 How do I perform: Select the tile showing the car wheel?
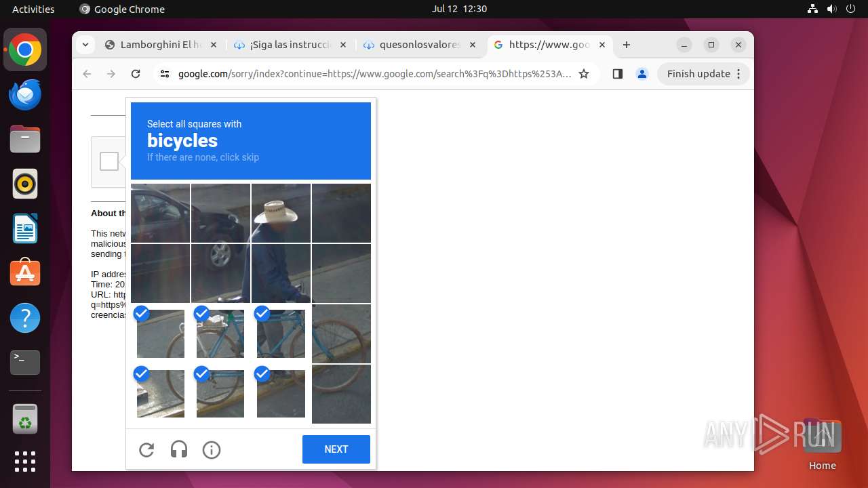(220, 273)
